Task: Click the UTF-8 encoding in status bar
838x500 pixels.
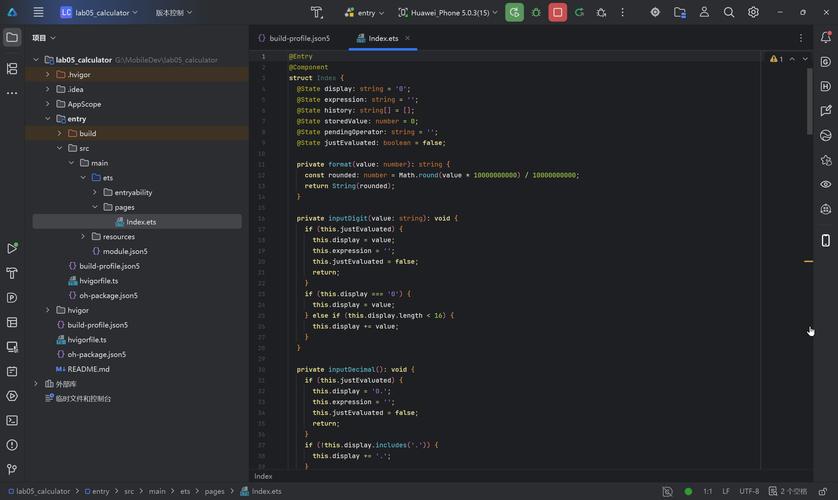Action: pos(749,491)
